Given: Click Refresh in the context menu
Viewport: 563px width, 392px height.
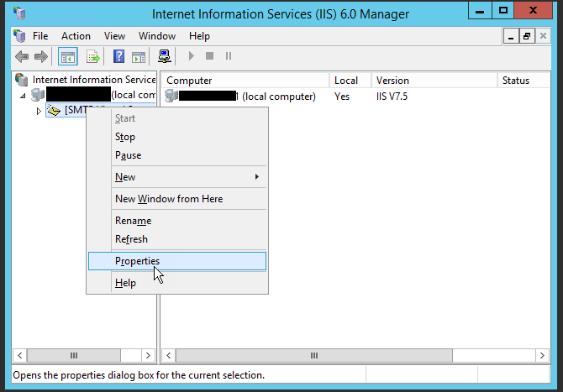Looking at the screenshot, I should tap(131, 239).
